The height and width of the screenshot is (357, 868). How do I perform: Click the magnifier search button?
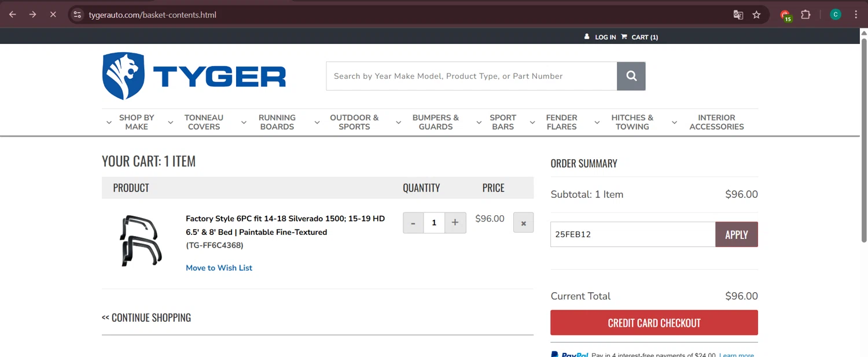click(x=631, y=76)
